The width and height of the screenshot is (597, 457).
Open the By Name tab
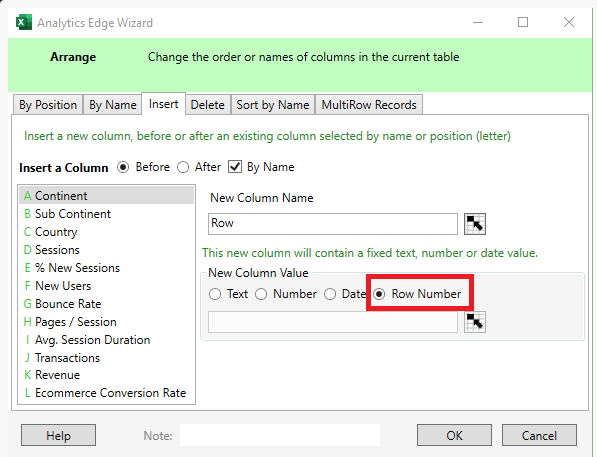[x=113, y=105]
